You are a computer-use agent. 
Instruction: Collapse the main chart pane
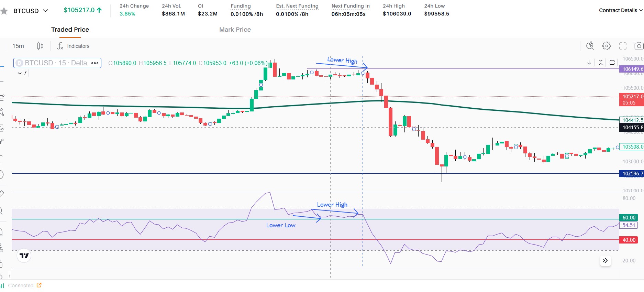coord(601,62)
